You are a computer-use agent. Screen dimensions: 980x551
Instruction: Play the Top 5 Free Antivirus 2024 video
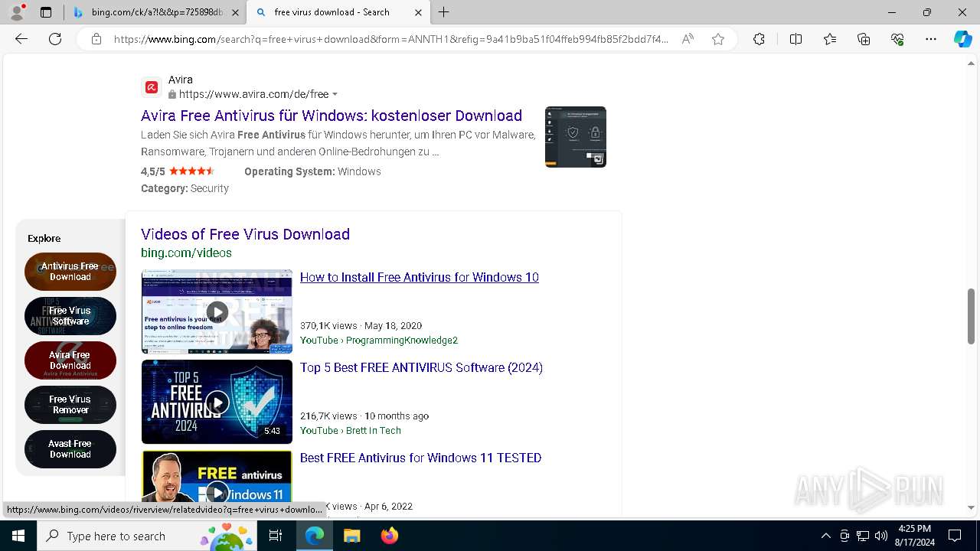217,402
